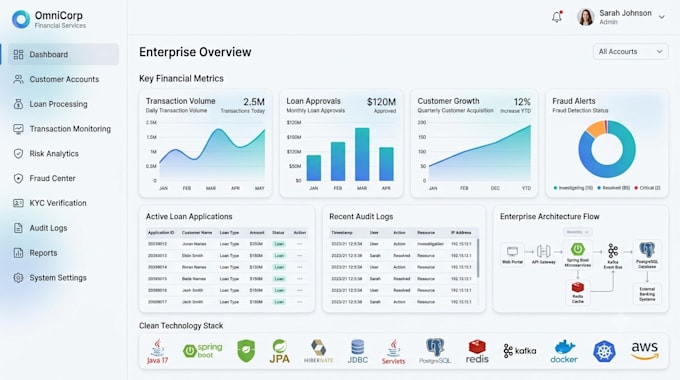
Task: Open Customer Accounts in the sidebar
Action: [63, 79]
